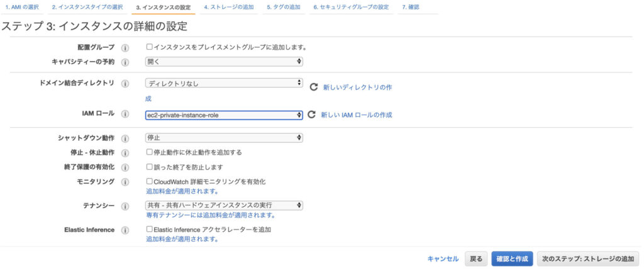The image size is (644, 273).
Task: Click the キャンセル link
Action: coord(443,259)
